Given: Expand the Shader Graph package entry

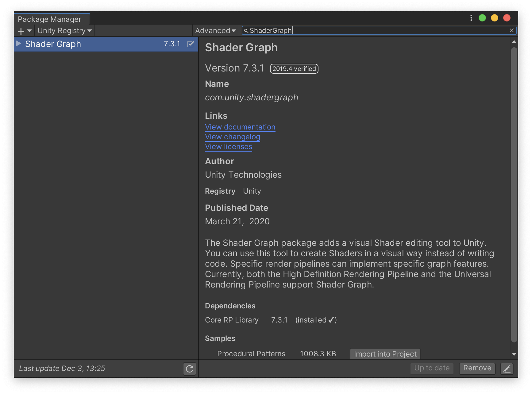Looking at the screenshot, I should (x=18, y=44).
